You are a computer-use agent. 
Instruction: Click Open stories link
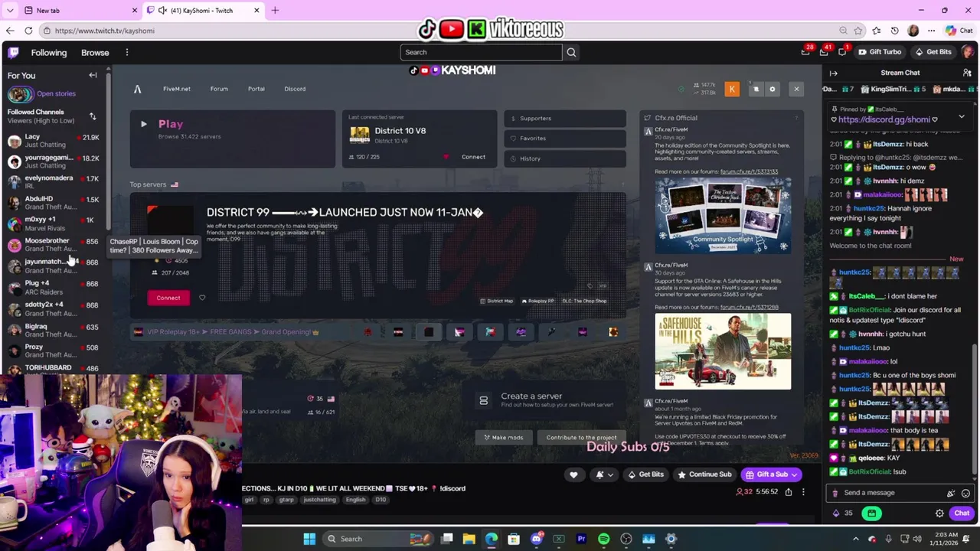click(x=56, y=93)
